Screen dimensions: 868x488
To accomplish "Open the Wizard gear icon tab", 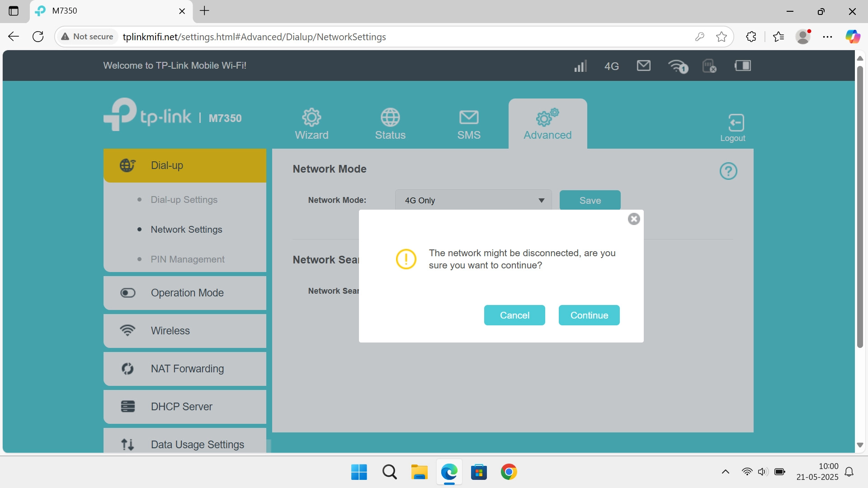I will (311, 124).
